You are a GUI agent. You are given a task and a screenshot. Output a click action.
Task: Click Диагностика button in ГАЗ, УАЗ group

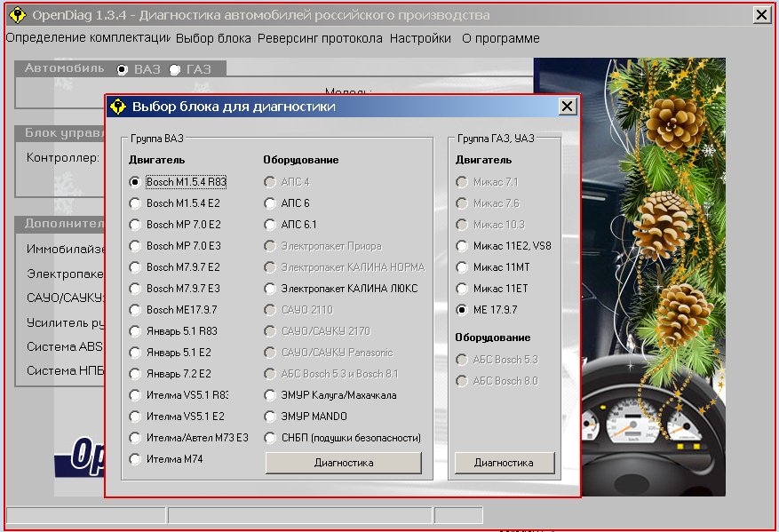point(505,463)
